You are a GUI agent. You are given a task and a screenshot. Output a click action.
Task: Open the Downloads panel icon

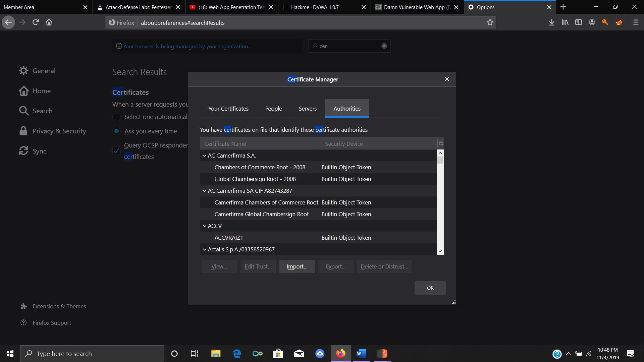pos(551,22)
